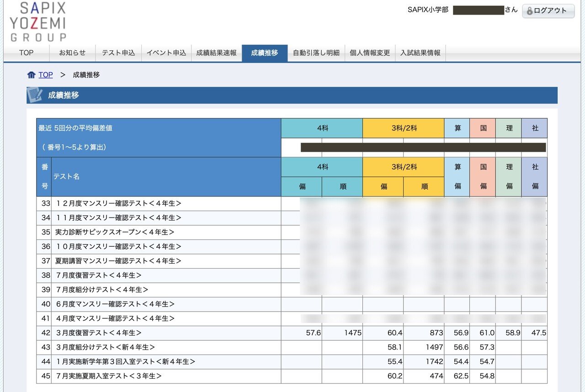Viewport: 585px width, 392px height.
Task: Click the SAPIX YOZEMI GROUP logo
Action: 38,22
